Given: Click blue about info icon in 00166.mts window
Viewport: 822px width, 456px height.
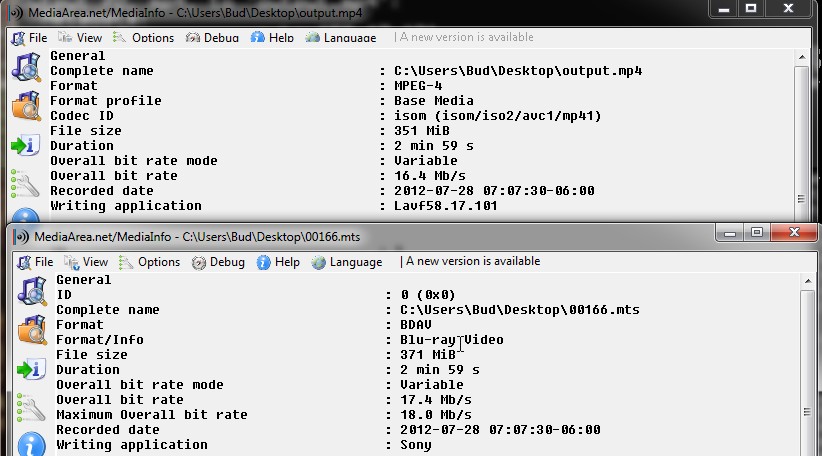Looking at the screenshot, I should (31, 444).
